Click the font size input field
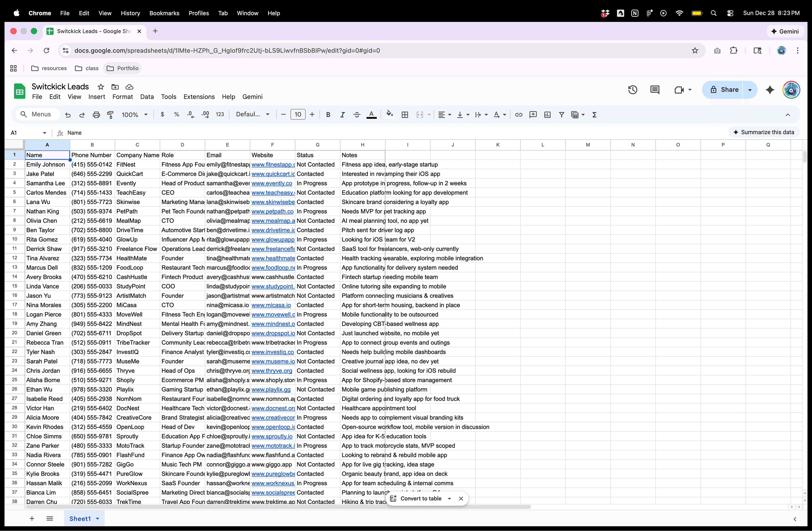Image resolution: width=812 pixels, height=531 pixels. click(x=298, y=114)
